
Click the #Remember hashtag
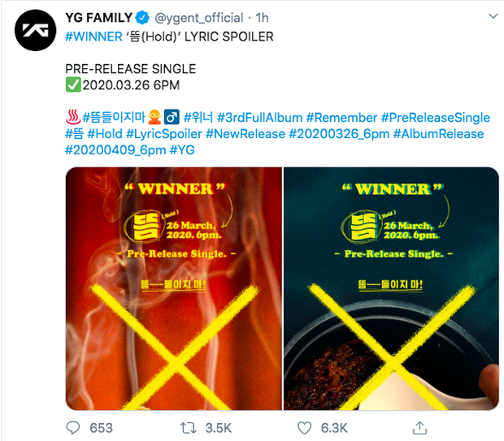[341, 118]
